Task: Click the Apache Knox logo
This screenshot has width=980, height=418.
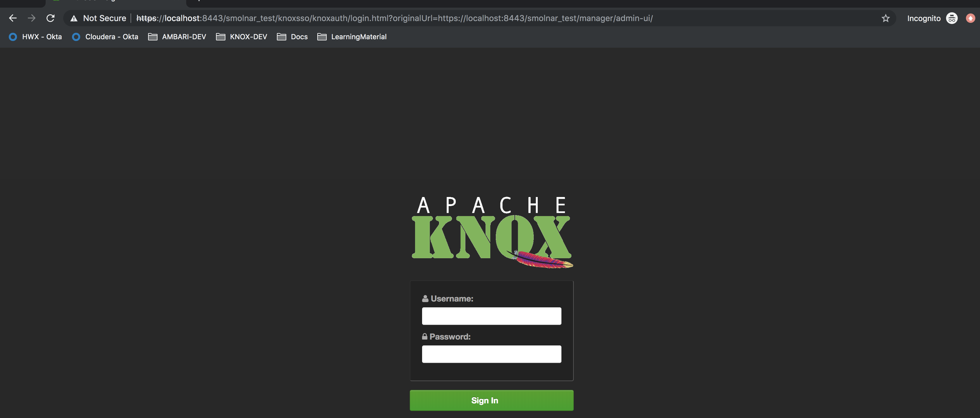Action: pos(491,232)
